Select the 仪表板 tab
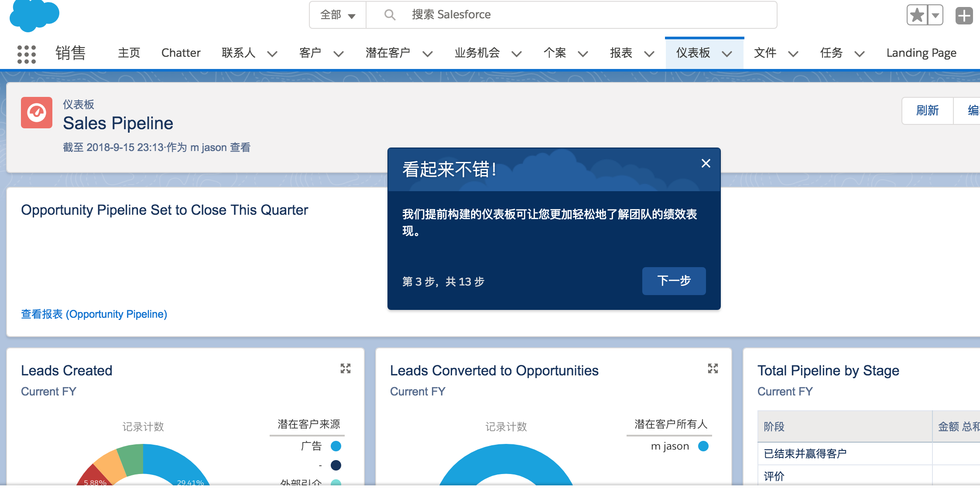Screen dimensions: 980x488 [x=693, y=53]
